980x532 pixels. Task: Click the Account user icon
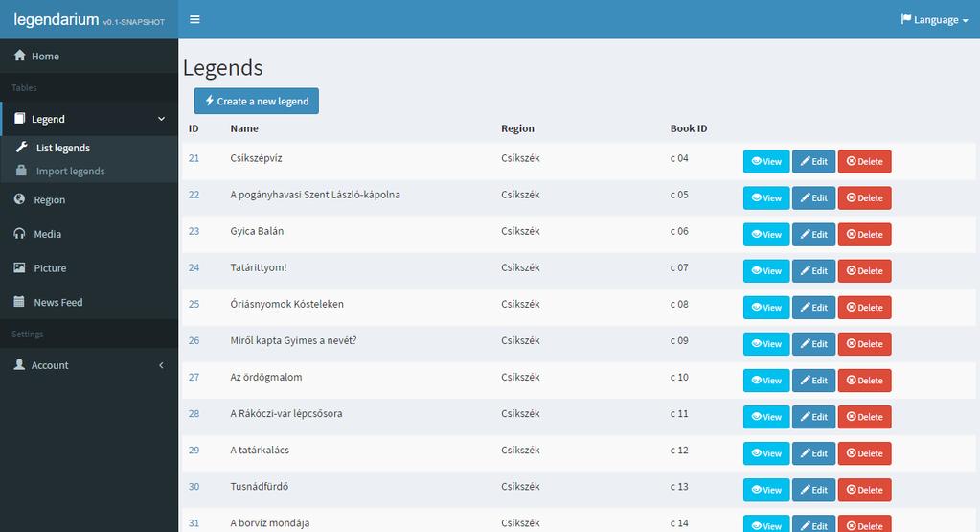pos(19,364)
